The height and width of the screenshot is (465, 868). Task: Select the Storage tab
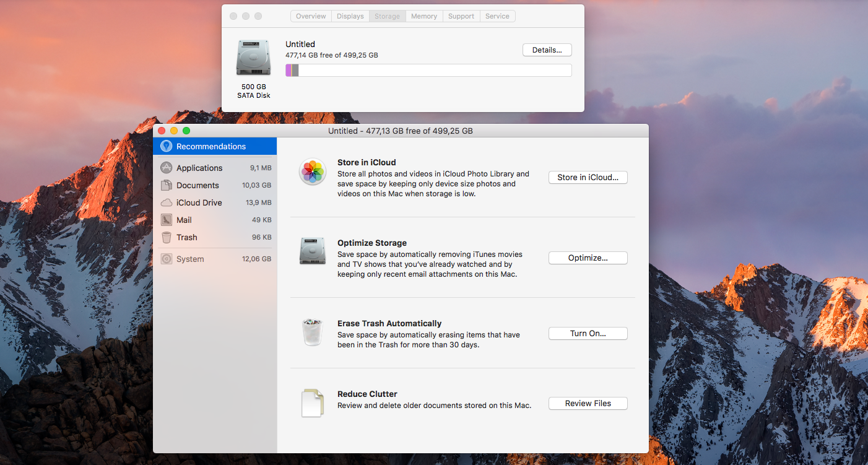click(x=387, y=16)
